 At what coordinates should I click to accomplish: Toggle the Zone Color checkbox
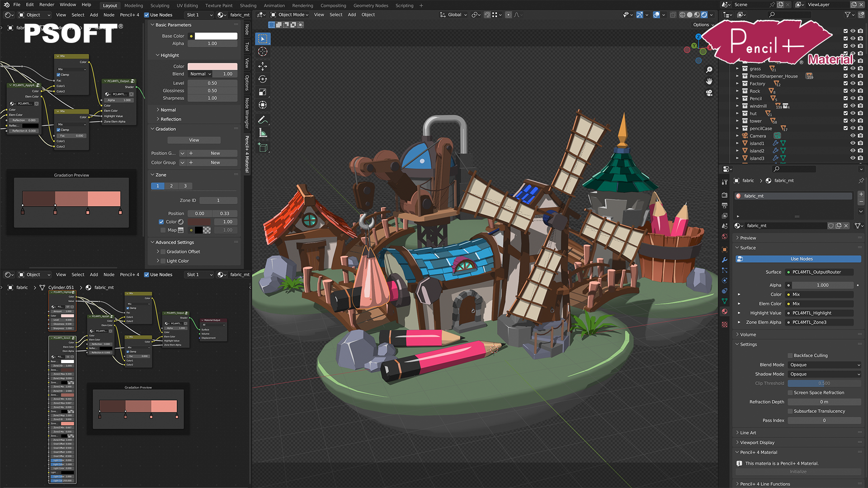(161, 222)
